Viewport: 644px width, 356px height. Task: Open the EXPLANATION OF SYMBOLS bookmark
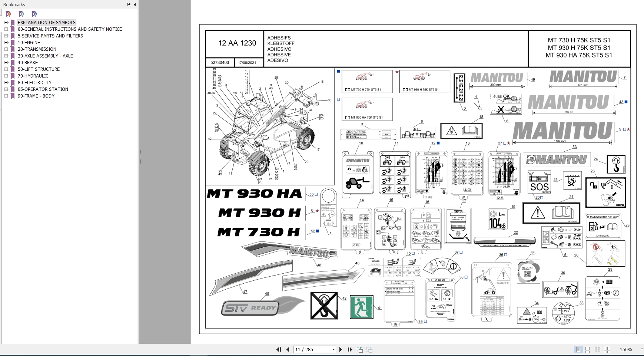[x=47, y=22]
